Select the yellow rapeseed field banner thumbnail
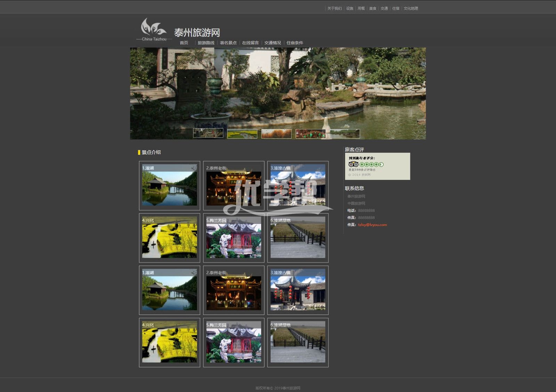556x392 pixels. [x=242, y=134]
